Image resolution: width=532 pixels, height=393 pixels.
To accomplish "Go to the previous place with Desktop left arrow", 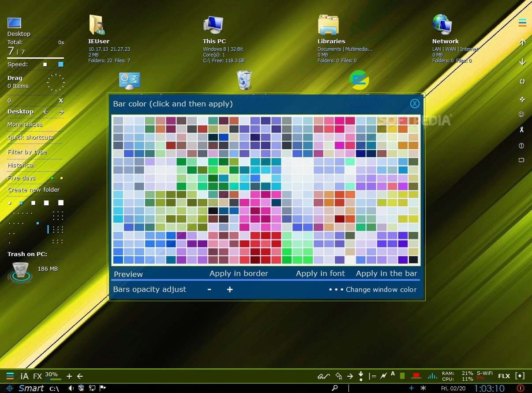I will click(45, 112).
